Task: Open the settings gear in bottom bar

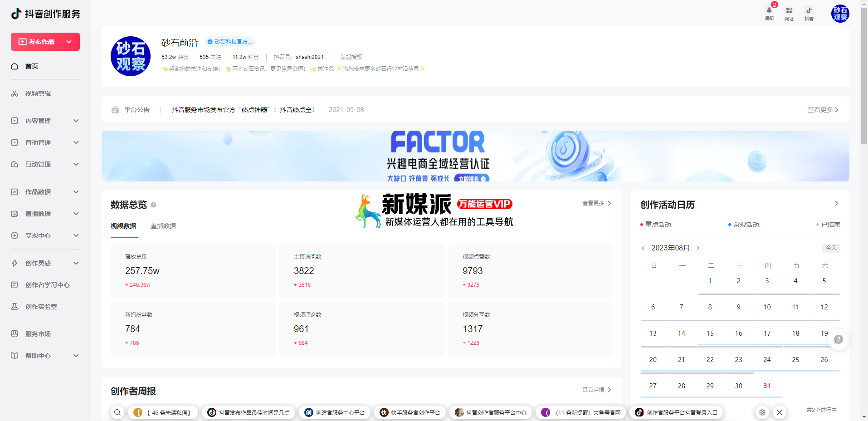Action: click(x=762, y=412)
